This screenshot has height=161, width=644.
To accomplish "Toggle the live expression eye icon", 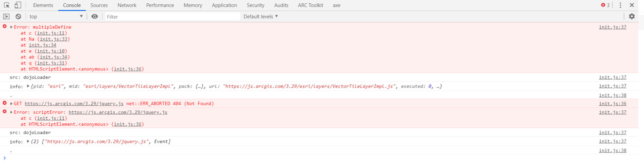I will (95, 16).
